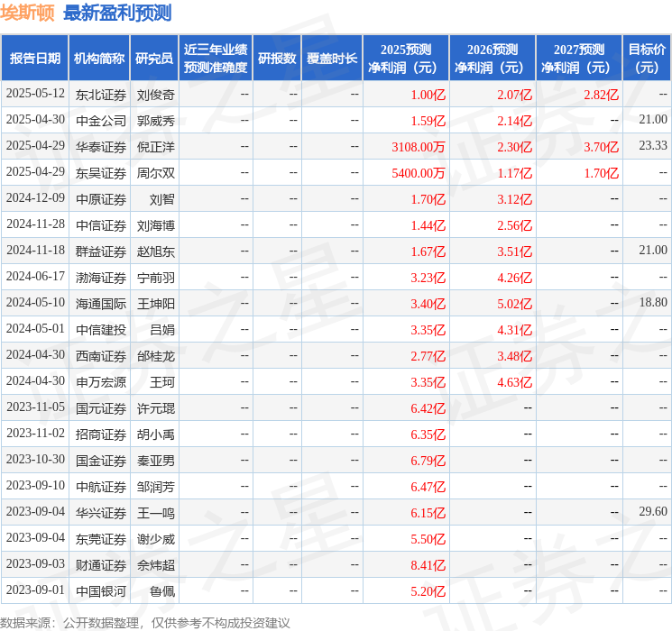This screenshot has height=631, width=672.
Task: Select the 群益证券 institution cell
Action: pos(101,251)
